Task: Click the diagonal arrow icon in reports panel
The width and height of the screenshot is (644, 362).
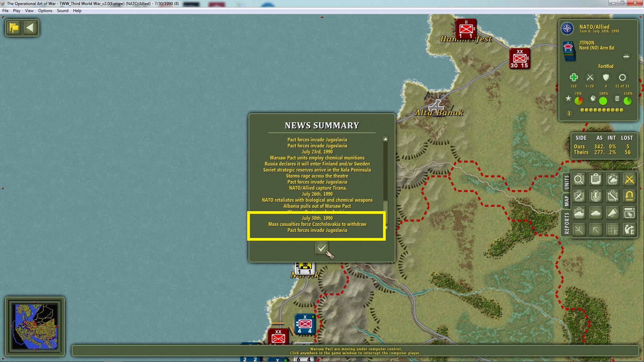Action: (x=596, y=230)
